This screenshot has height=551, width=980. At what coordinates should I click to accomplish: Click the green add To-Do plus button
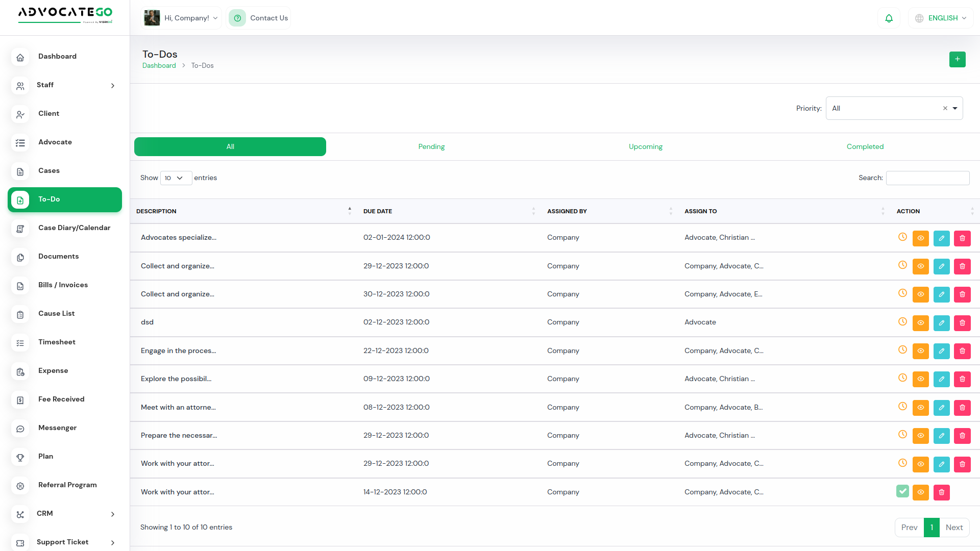(957, 59)
